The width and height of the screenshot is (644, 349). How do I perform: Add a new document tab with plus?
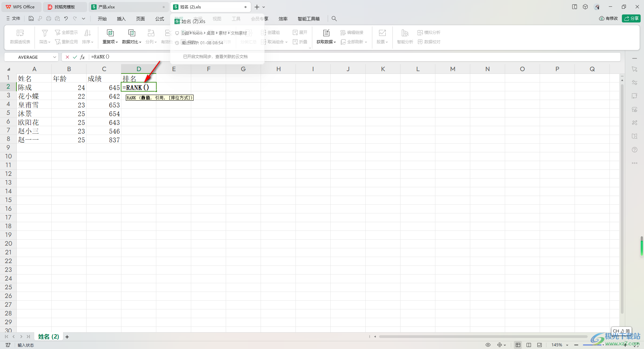[257, 7]
